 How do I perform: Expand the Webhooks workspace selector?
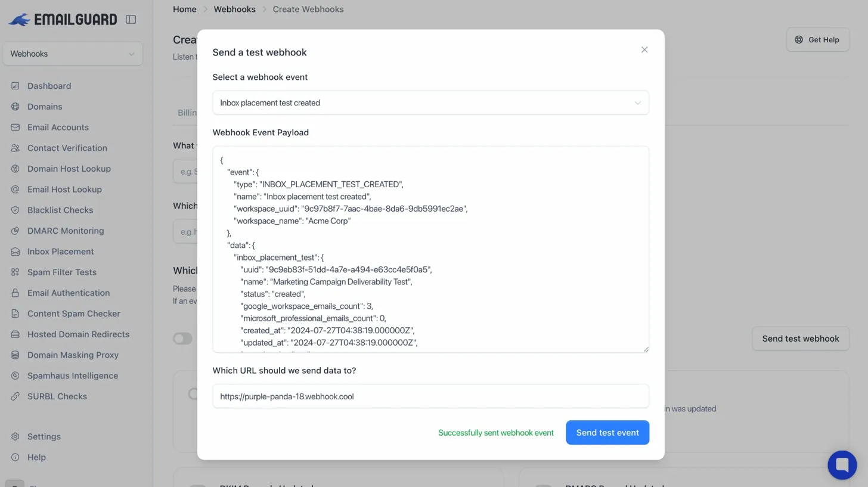point(72,54)
